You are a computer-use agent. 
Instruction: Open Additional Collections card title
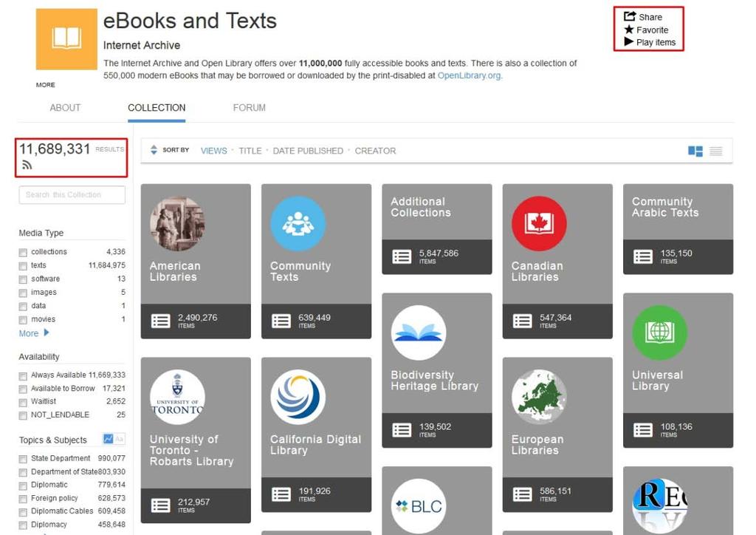[420, 207]
